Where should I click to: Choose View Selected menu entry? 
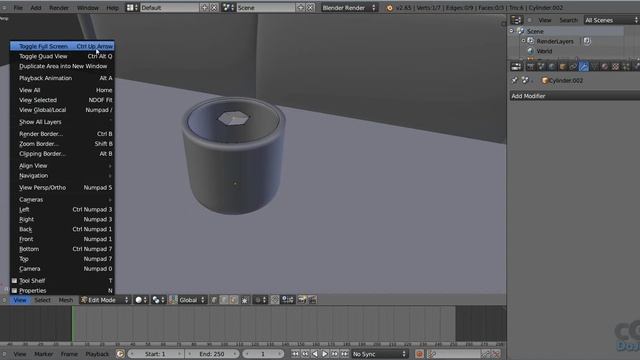tap(62, 100)
